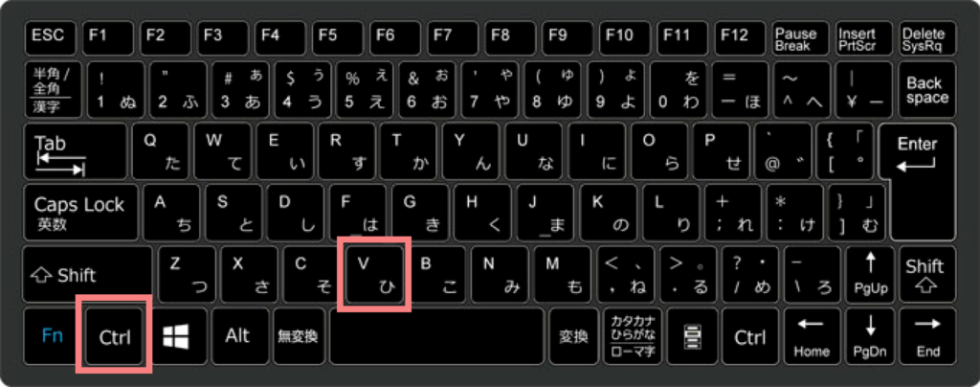Toggle the カタカナ ひらがな ローマ字 key
Viewport: 980px width, 387px height.
[x=634, y=336]
